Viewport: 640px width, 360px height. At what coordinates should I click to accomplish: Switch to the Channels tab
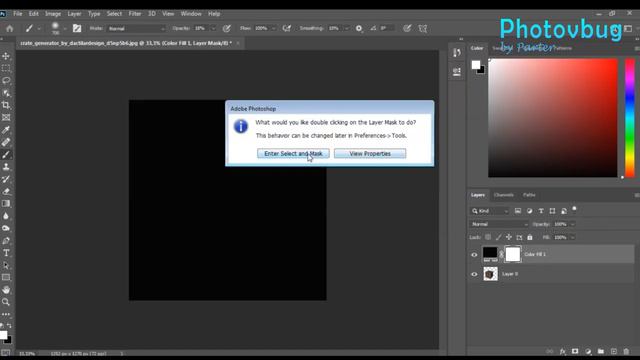tap(504, 195)
